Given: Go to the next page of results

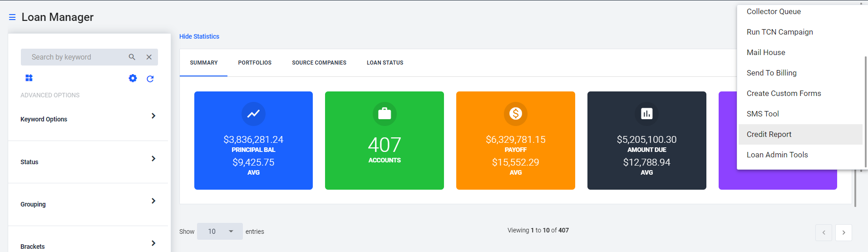Looking at the screenshot, I should point(843,232).
